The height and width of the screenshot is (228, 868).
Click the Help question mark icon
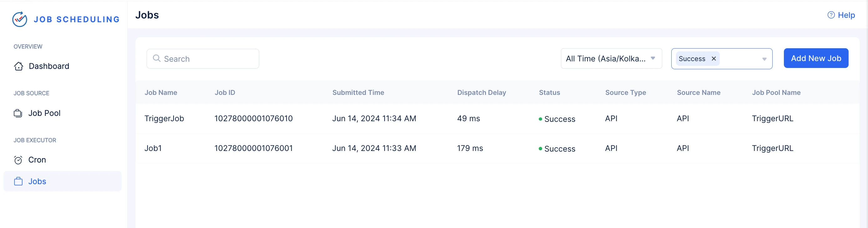tap(831, 15)
